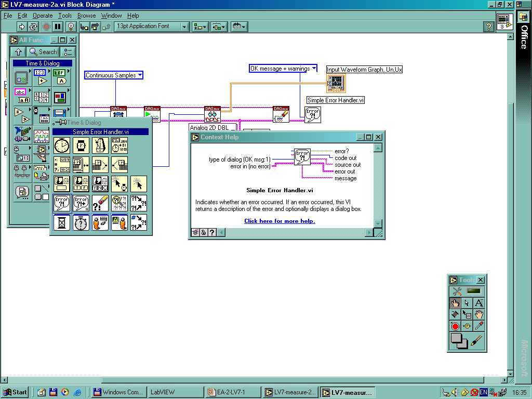
Task: Open the Edit menu
Action: (x=22, y=16)
